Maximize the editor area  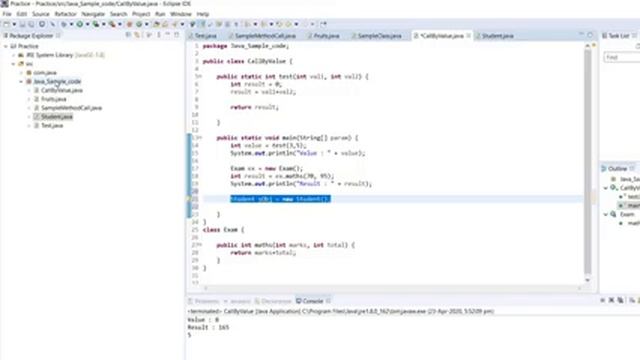click(590, 35)
